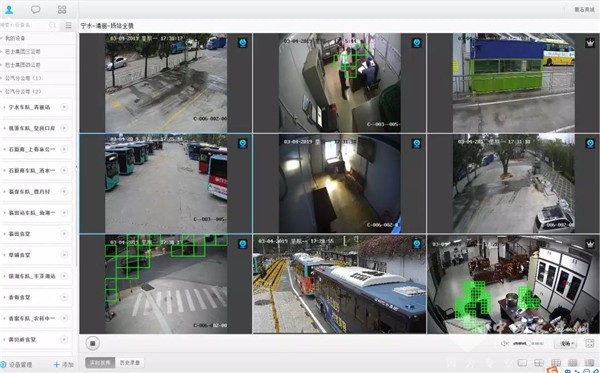
Task: Click the camera icon on top-left video feed
Action: coord(243,43)
